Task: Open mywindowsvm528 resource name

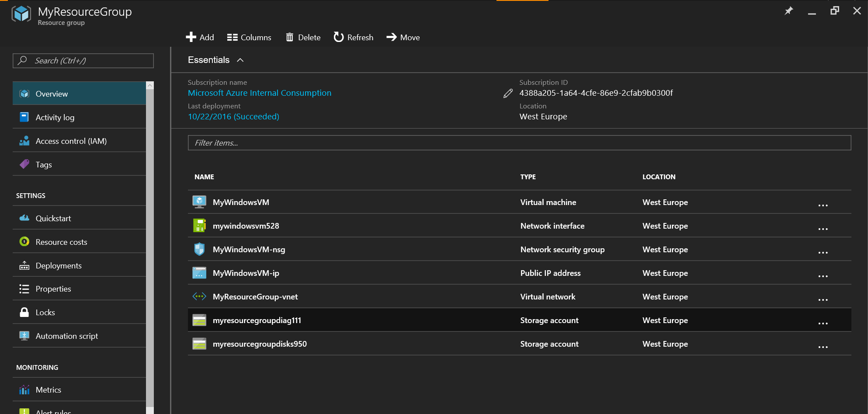Action: pos(246,226)
